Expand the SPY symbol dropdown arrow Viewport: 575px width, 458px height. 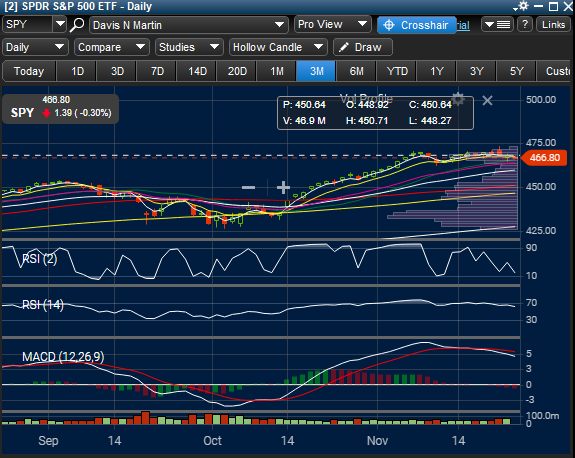[x=60, y=25]
